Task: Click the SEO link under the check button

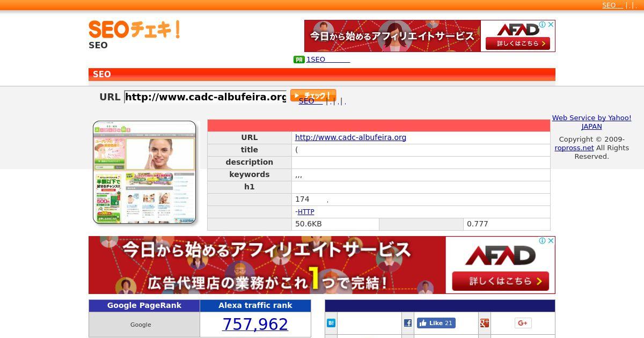Action: click(x=311, y=101)
